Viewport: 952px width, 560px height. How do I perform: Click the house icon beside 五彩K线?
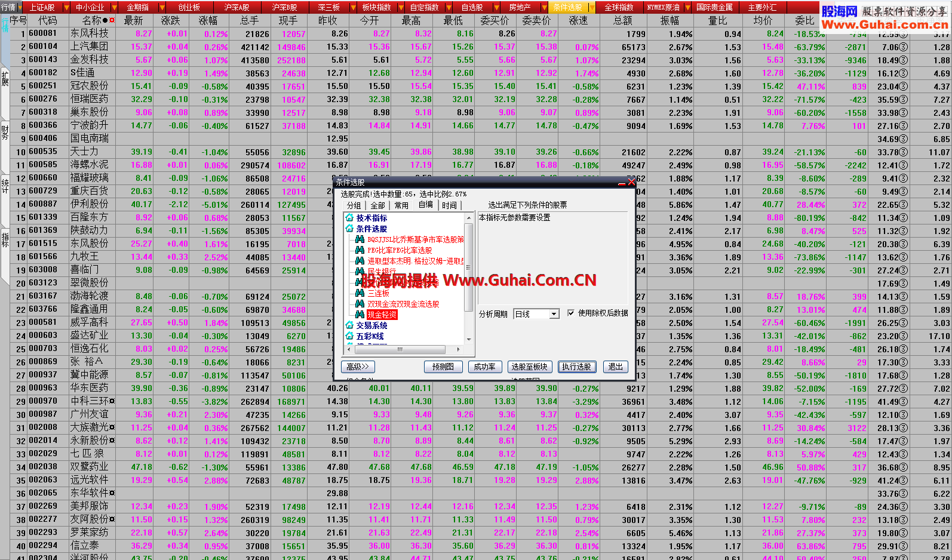pos(349,336)
